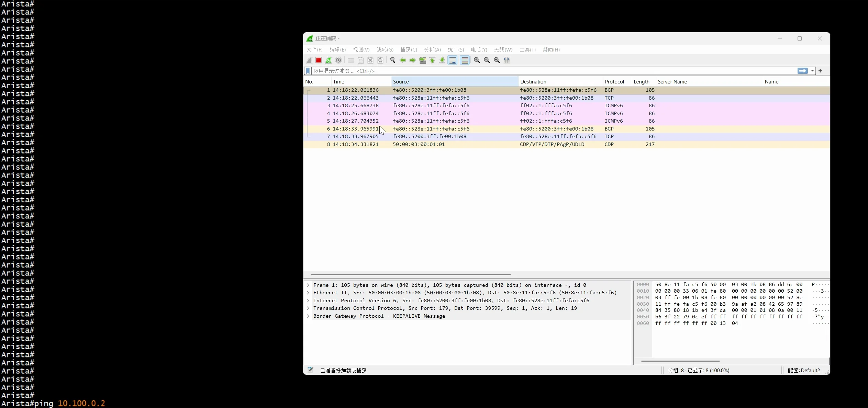The width and height of the screenshot is (868, 408).
Task: Sort by the Server Name column header
Action: coord(709,82)
